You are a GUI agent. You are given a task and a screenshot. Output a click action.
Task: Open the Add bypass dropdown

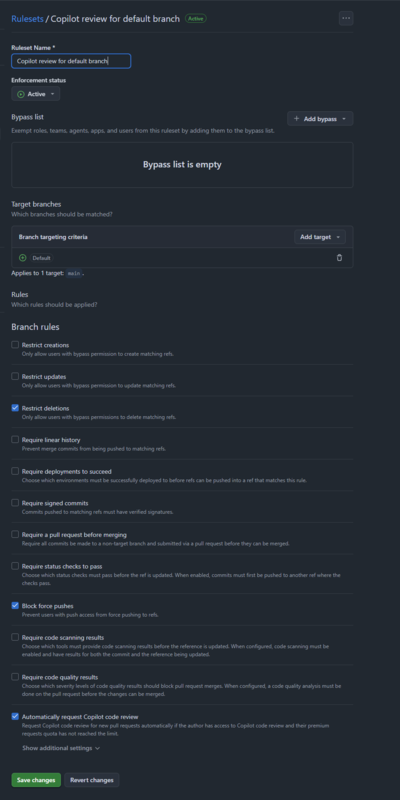click(x=320, y=119)
